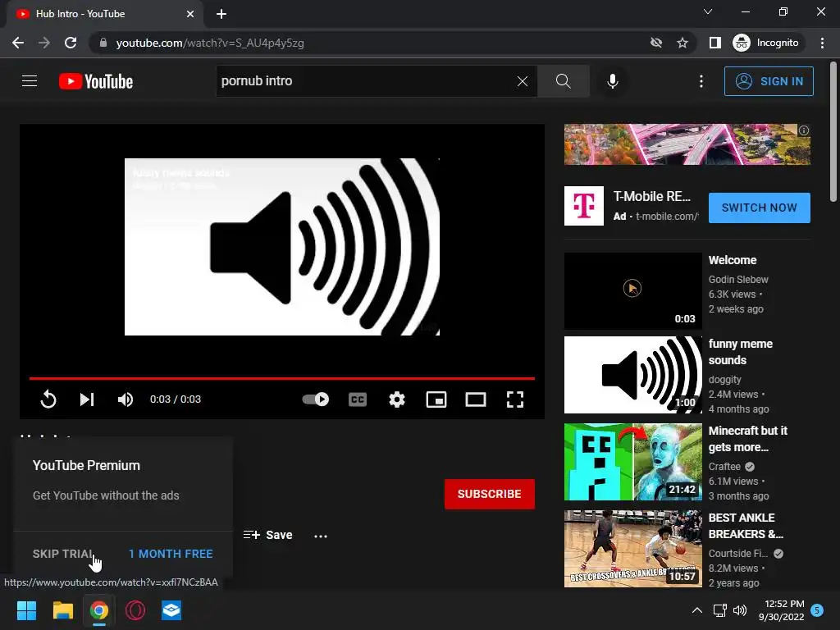Screen dimensions: 840x630
Task: Open the browser side panel icon
Action: point(714,43)
